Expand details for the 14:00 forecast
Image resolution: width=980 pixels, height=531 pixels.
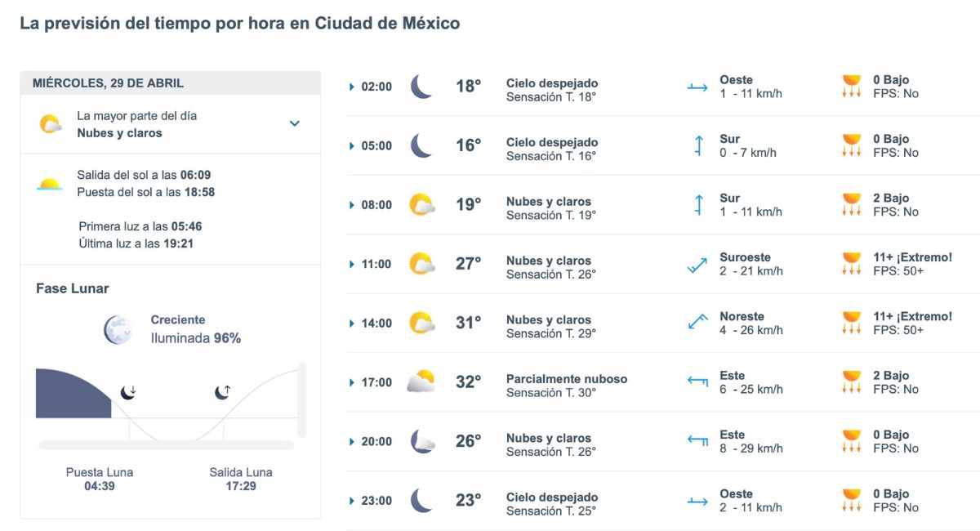pos(351,324)
